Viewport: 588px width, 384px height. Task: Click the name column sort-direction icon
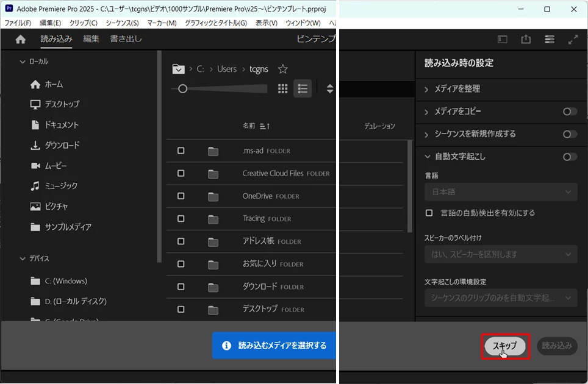[265, 126]
